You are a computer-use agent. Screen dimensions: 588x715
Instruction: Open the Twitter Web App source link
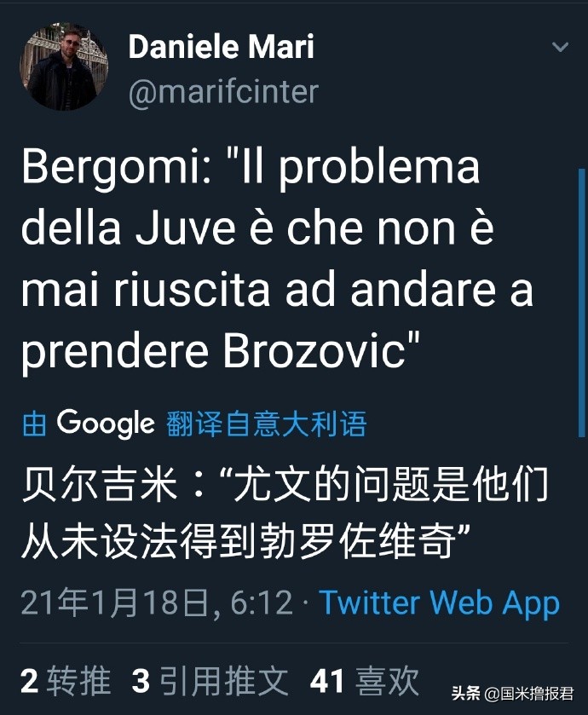pyautogui.click(x=440, y=603)
